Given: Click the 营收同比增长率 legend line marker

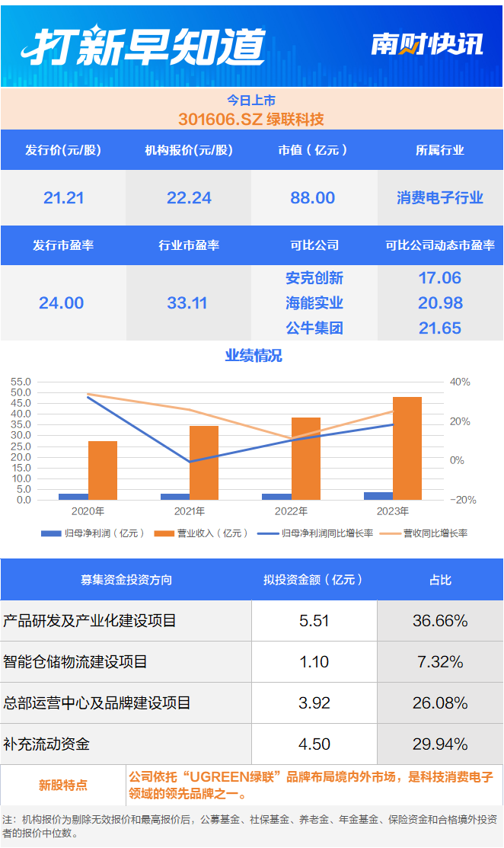Looking at the screenshot, I should (x=390, y=533).
